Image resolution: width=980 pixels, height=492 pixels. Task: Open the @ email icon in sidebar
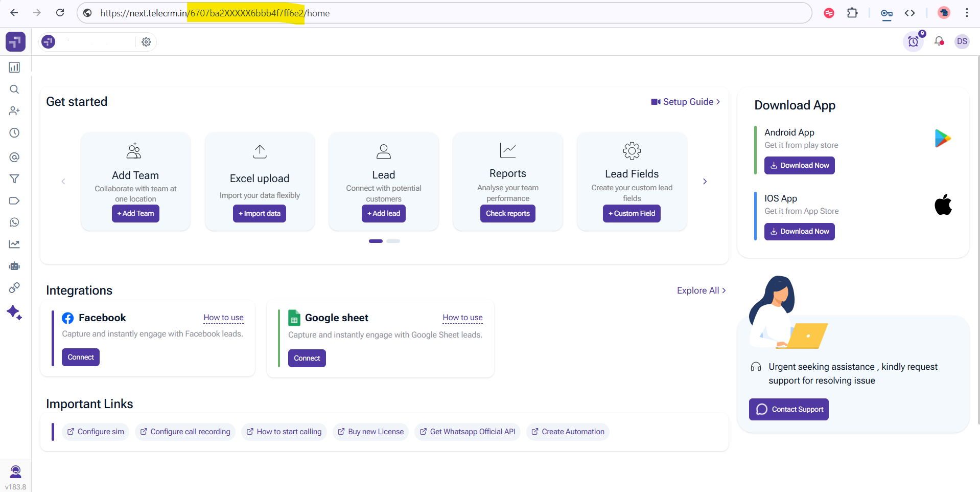tap(14, 157)
